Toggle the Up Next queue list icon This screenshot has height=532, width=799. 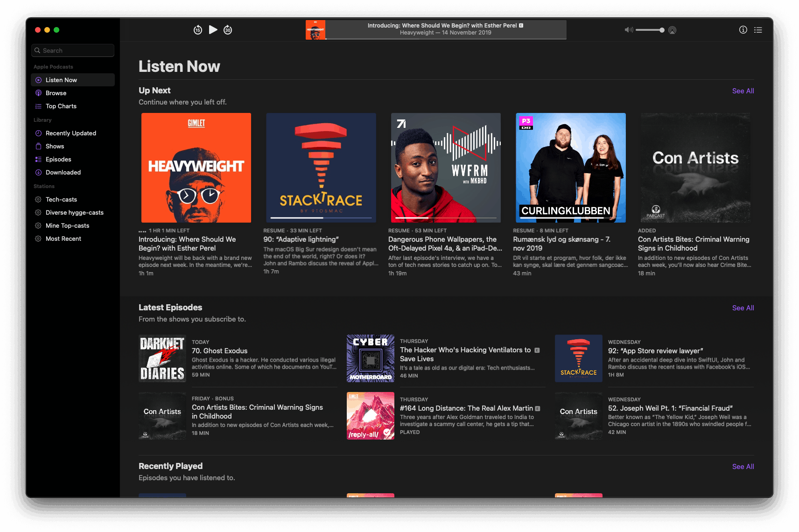[x=758, y=30]
